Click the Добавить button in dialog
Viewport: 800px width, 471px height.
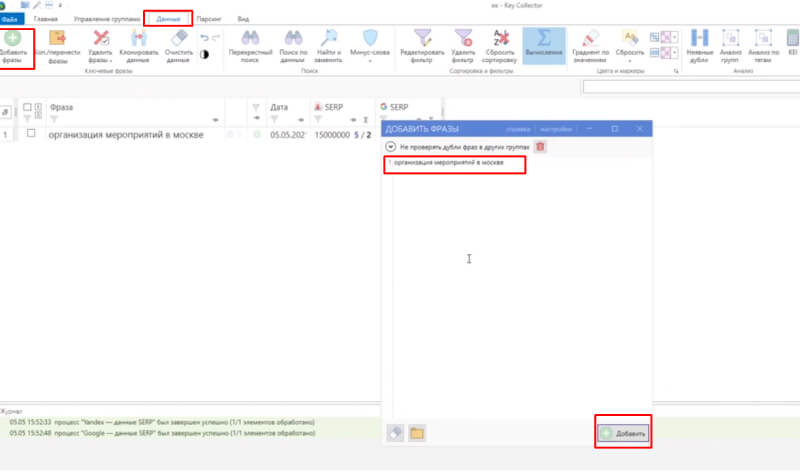point(623,433)
